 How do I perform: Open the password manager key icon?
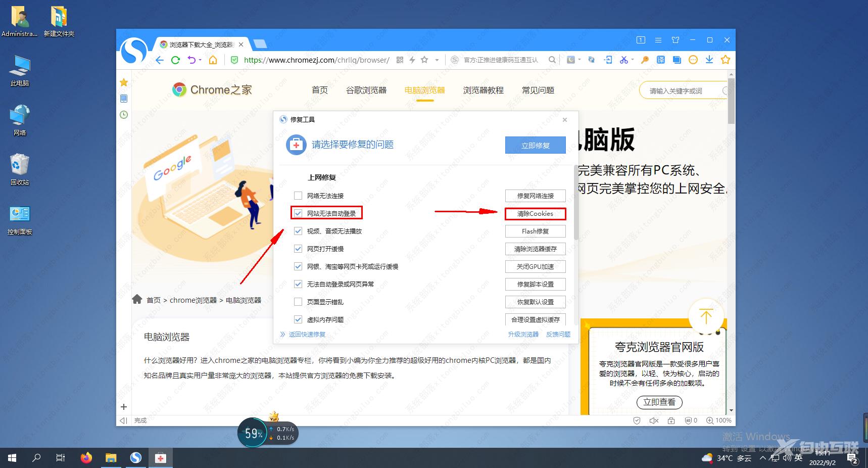645,60
